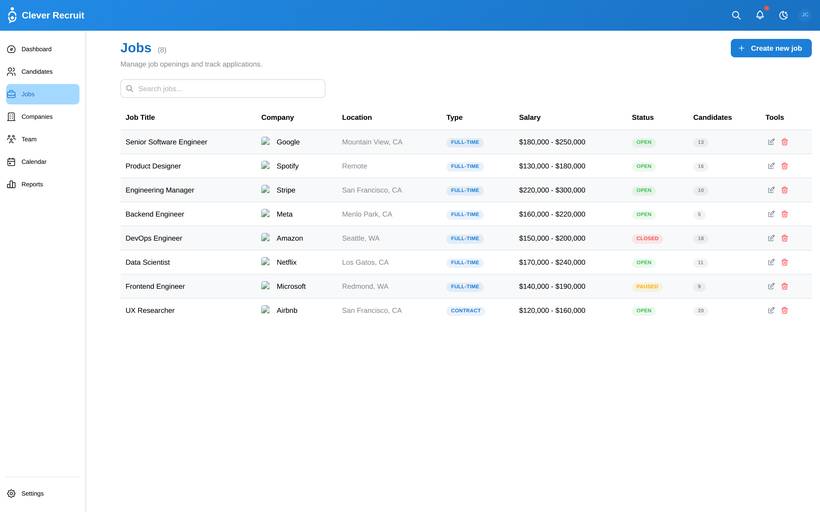
Task: Delete the Backend Engineer job
Action: click(784, 214)
